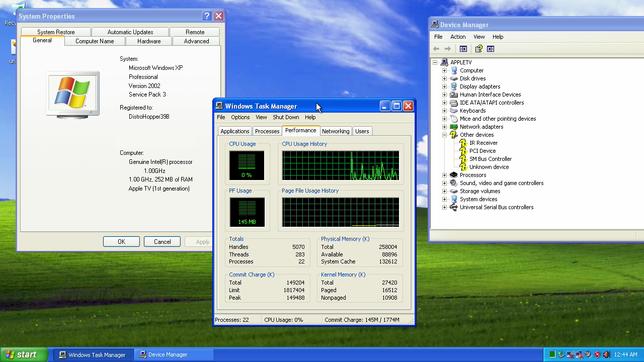
Task: Open the Start menu
Action: coord(24,354)
